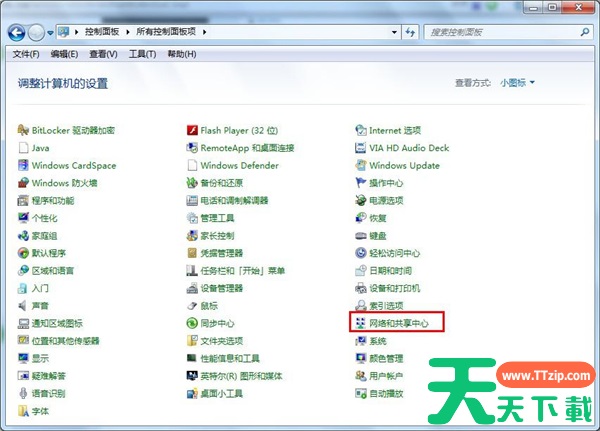Open the Windows 防火墙 firewall icon

pos(23,183)
